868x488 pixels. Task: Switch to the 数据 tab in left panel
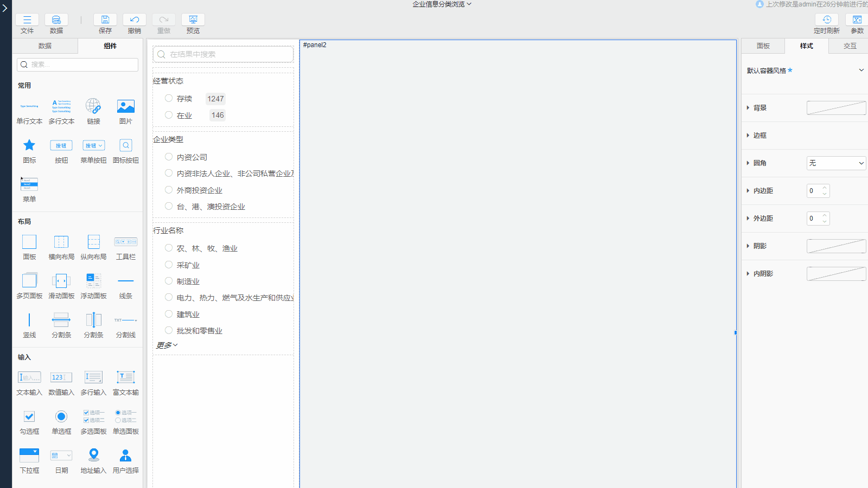45,46
